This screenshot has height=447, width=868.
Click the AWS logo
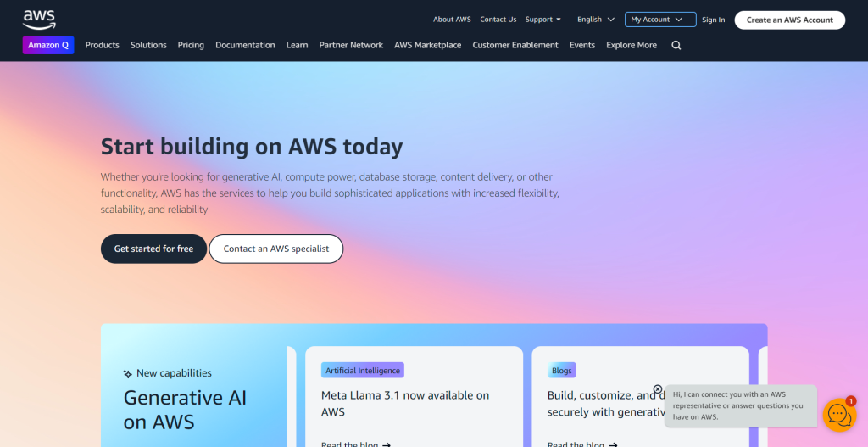[x=39, y=19]
